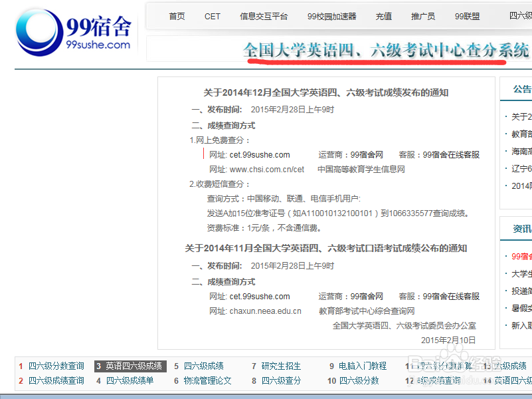This screenshot has height=399, width=532.
Task: Click 全国大学英语四、六级考试委员会办公室 signature
Action: 404,326
